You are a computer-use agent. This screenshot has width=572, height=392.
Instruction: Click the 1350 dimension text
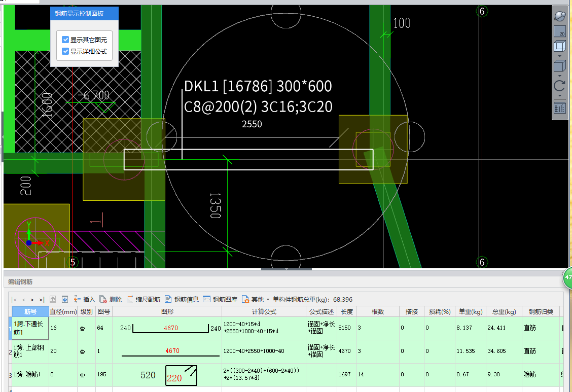pyautogui.click(x=215, y=206)
